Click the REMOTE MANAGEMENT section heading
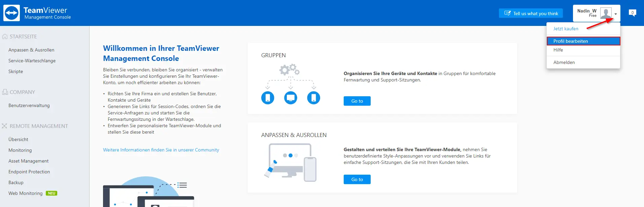Viewport: 644px width, 207px height. click(x=39, y=126)
